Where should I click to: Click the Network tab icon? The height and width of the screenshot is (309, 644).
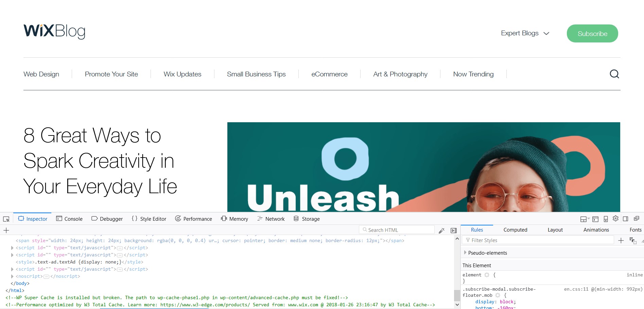260,219
